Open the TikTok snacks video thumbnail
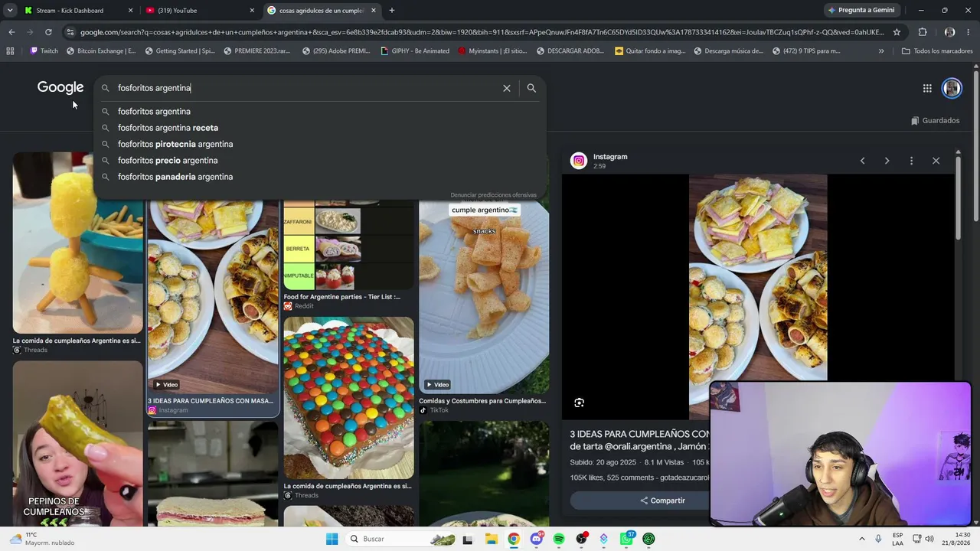This screenshot has height=551, width=980. tap(484, 297)
